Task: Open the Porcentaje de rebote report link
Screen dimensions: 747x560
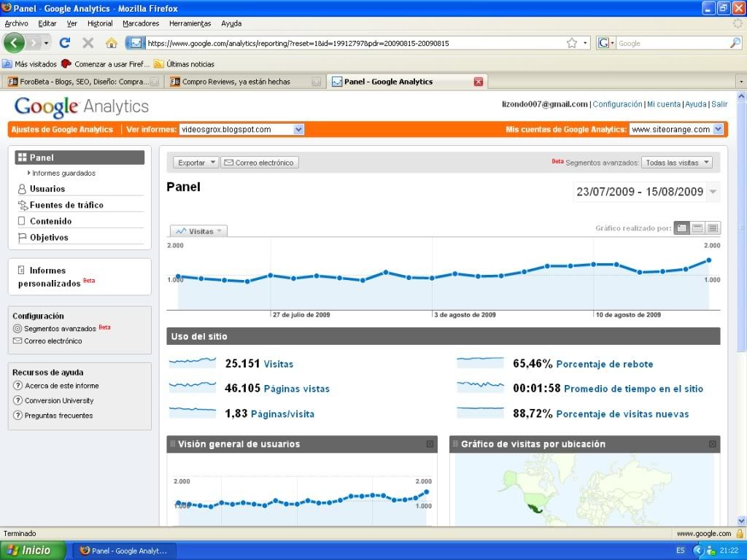Action: click(605, 365)
